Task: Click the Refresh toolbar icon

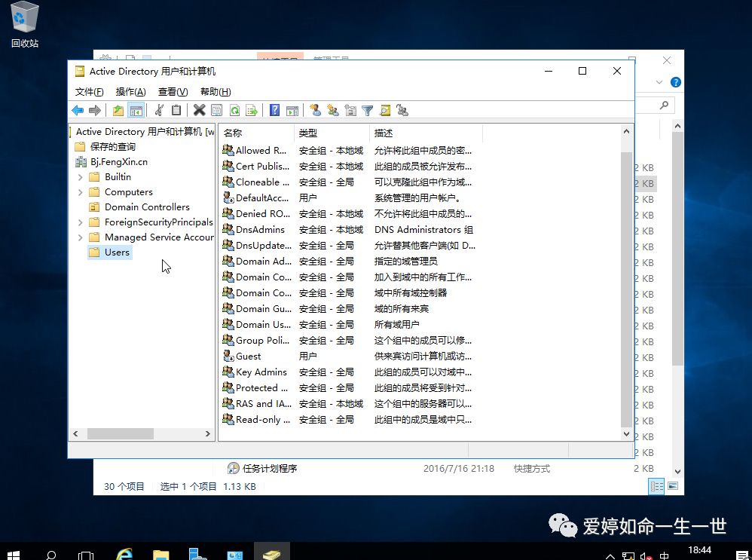Action: [234, 110]
